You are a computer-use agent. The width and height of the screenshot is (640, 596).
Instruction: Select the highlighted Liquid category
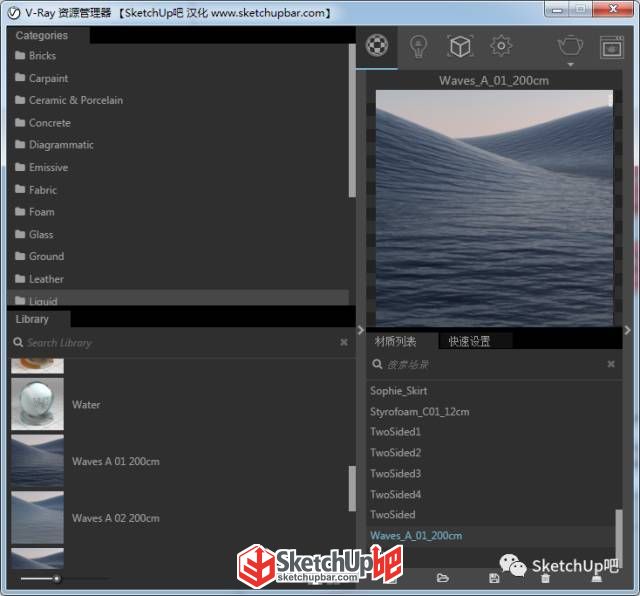pos(178,298)
